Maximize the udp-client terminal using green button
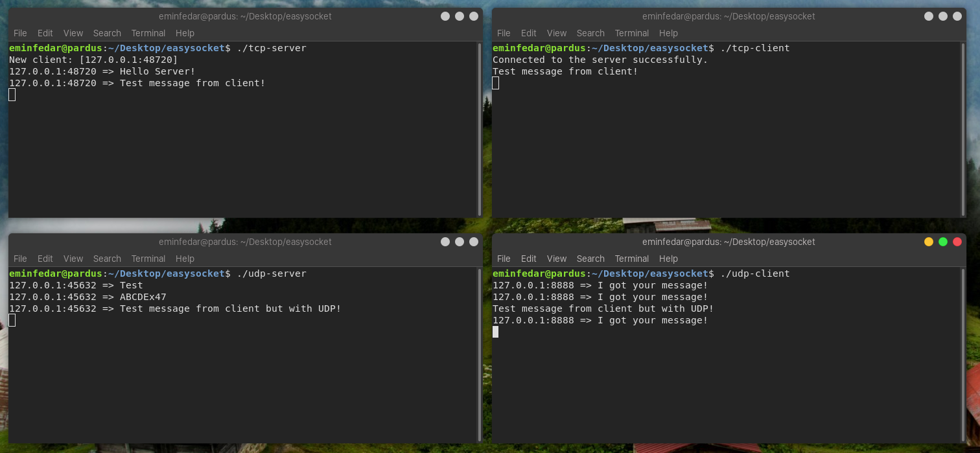The height and width of the screenshot is (453, 980). pos(942,242)
